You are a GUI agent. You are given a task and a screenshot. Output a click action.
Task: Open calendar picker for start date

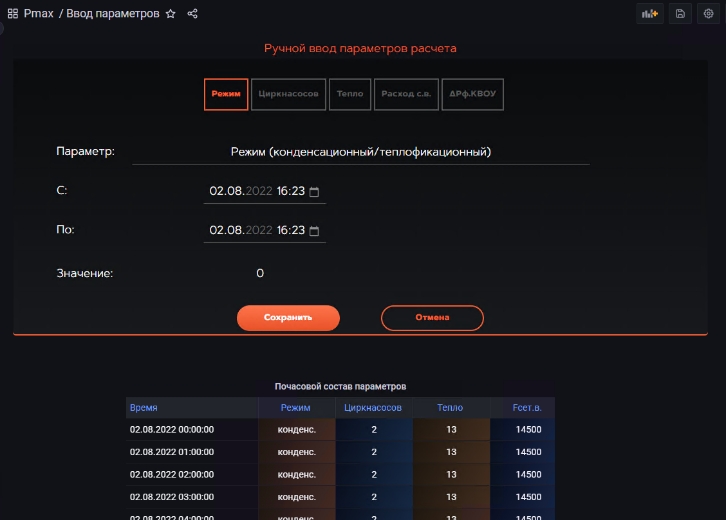[x=314, y=191]
